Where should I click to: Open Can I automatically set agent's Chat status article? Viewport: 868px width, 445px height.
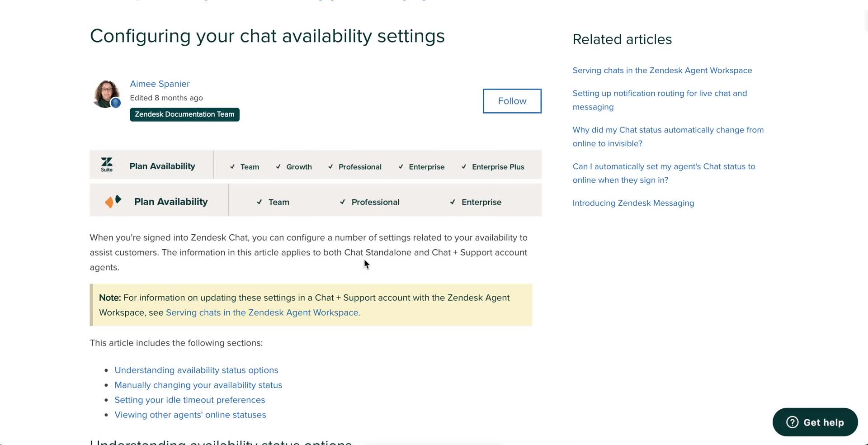click(x=664, y=173)
